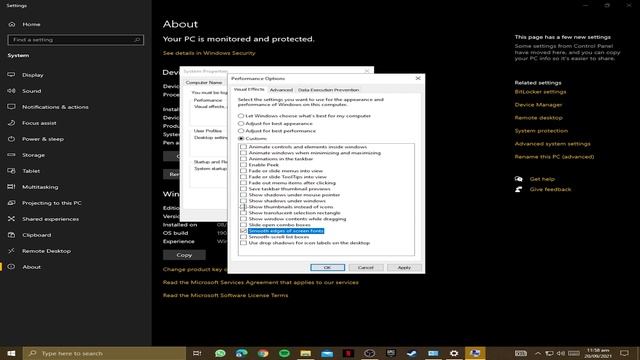Open See details in Windows Security
Screen dimensions: 640x360
click(209, 53)
